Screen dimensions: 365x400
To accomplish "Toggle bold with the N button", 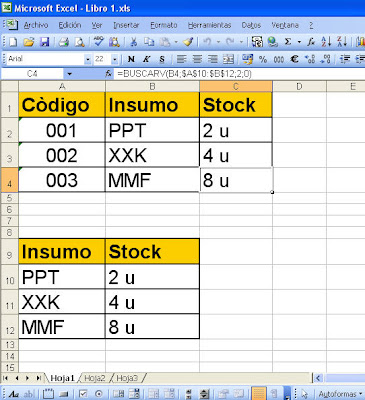I will pyautogui.click(x=131, y=59).
